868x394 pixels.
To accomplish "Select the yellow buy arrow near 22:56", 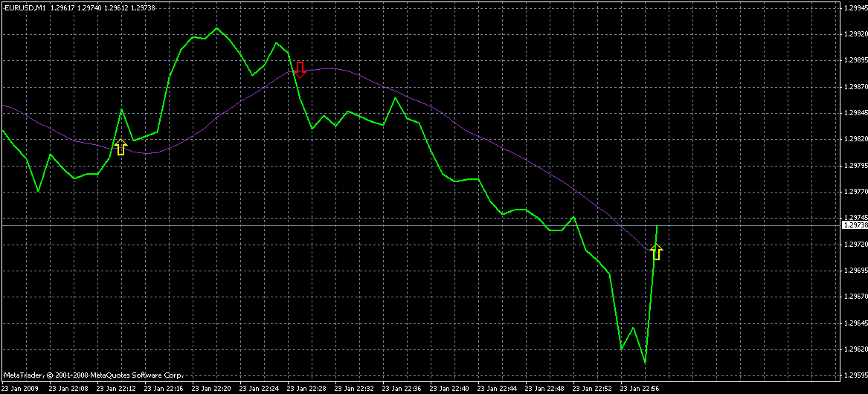I will pos(657,252).
